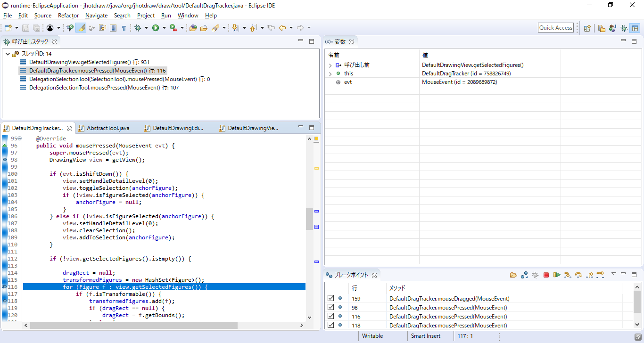Collapse the スレッドID: 14 thread node
Screen dimensions: 644x343
click(8, 54)
